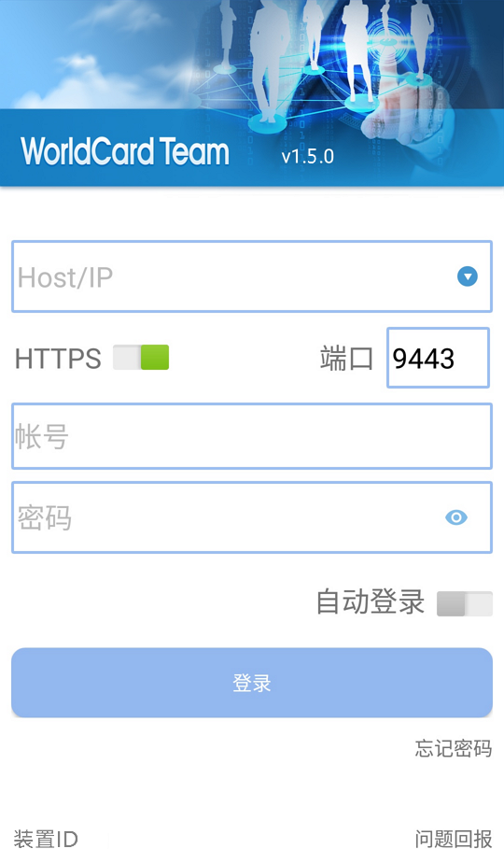Tap the HTTPS text label

pyautogui.click(x=58, y=359)
